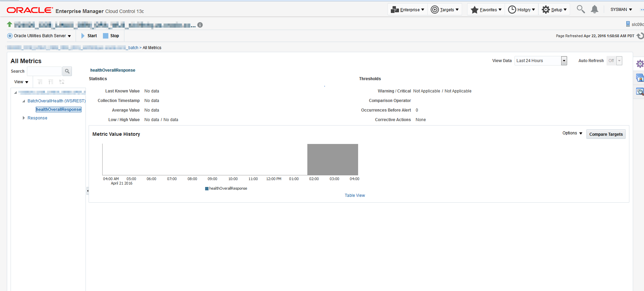644x291 pixels.
Task: Open the View Data Last 24 Hours dropdown
Action: click(x=540, y=61)
